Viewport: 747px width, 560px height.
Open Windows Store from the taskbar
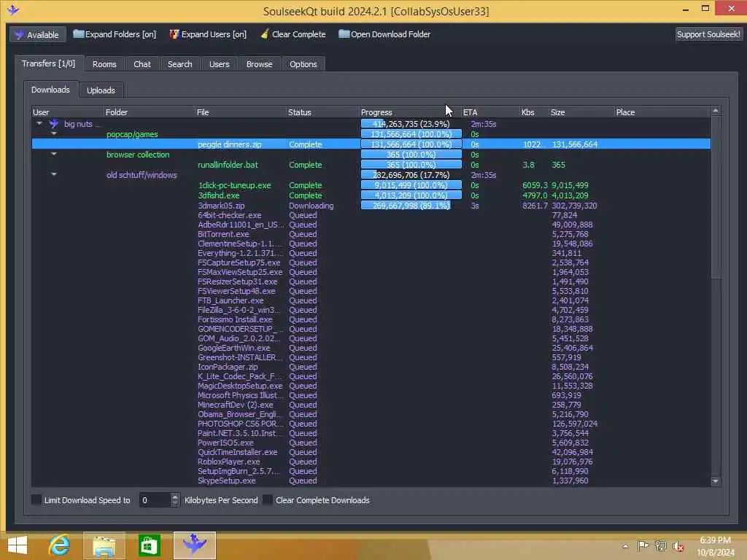click(149, 545)
